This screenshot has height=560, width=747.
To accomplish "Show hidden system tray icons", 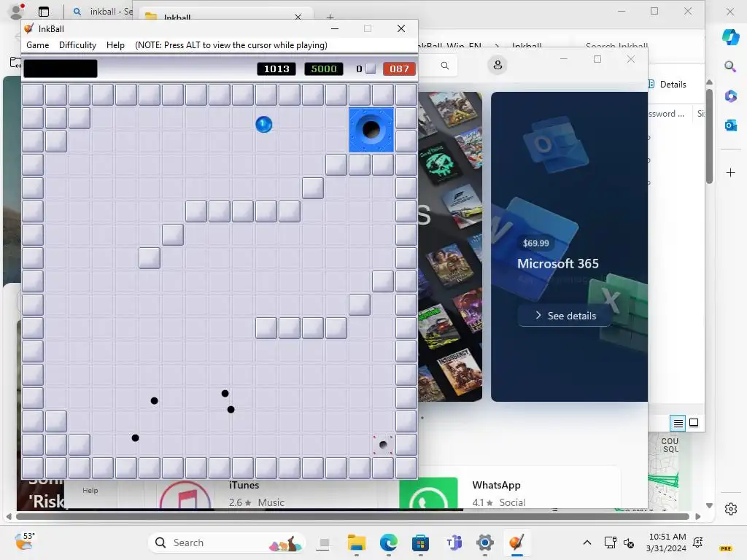I will click(x=587, y=542).
